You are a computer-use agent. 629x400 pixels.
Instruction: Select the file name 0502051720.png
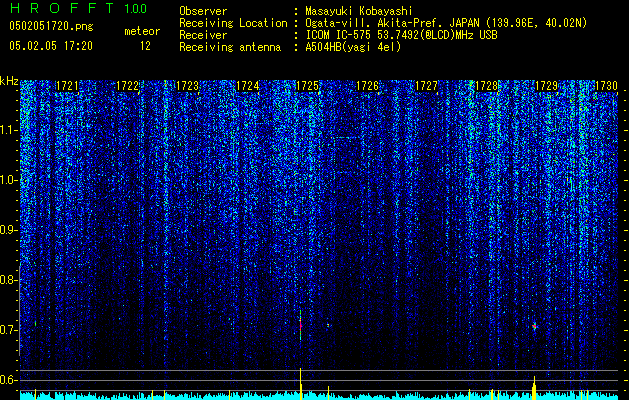pos(51,27)
